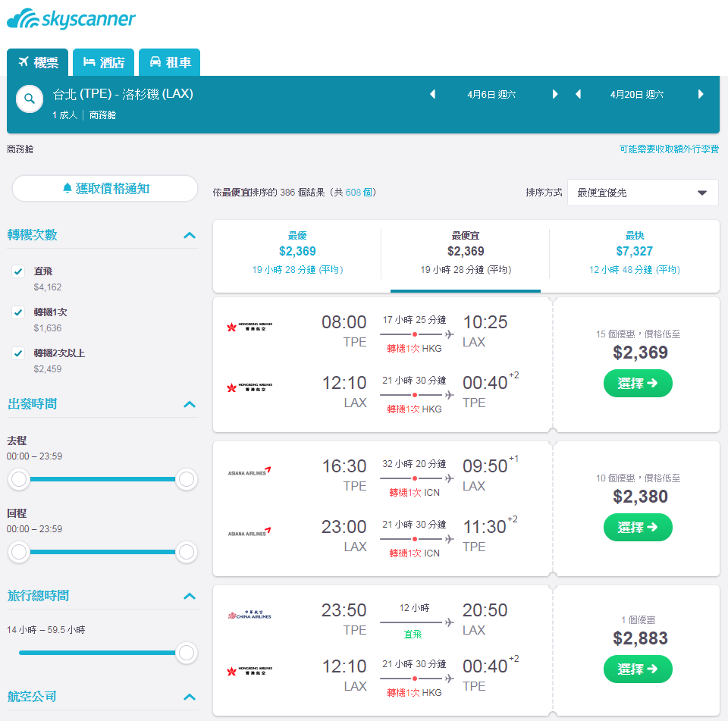Click the 608 個 total results link
The height and width of the screenshot is (721, 728).
359,193
